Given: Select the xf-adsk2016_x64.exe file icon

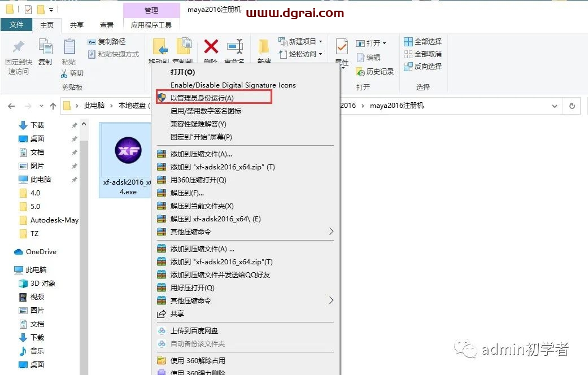Looking at the screenshot, I should pyautogui.click(x=128, y=150).
